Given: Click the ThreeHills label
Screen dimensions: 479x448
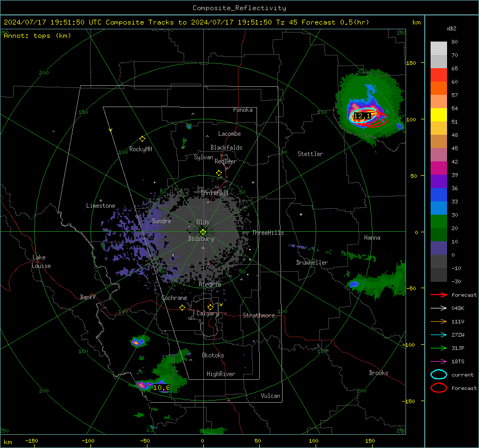Looking at the screenshot, I should pos(268,233).
